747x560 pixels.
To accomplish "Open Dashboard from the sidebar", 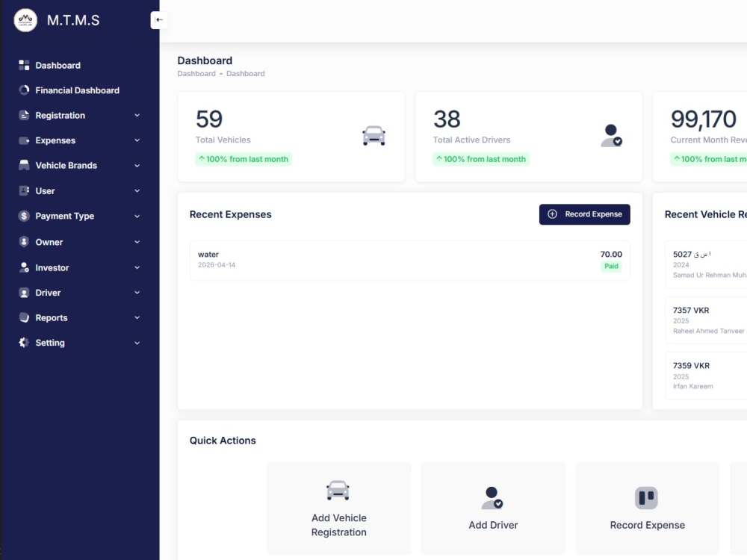I will [x=58, y=65].
